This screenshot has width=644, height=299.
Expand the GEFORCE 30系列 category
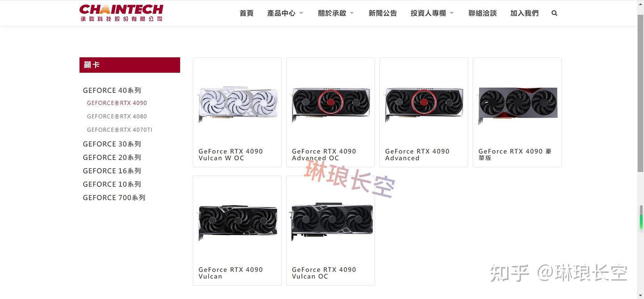[112, 144]
